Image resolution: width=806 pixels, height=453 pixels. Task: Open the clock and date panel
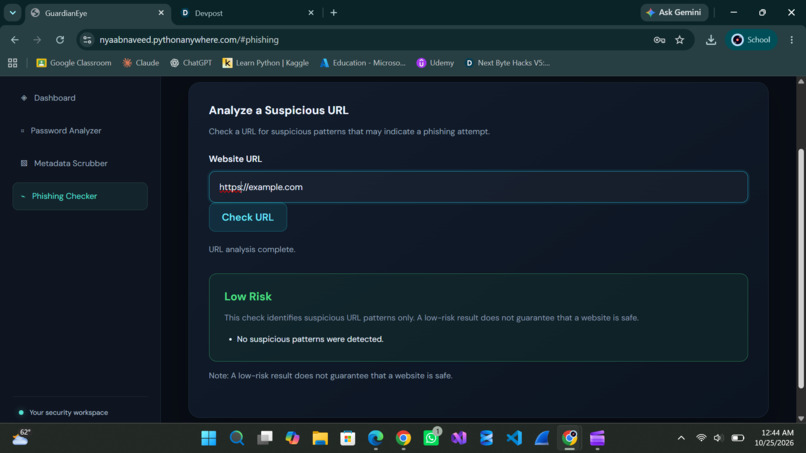click(774, 438)
